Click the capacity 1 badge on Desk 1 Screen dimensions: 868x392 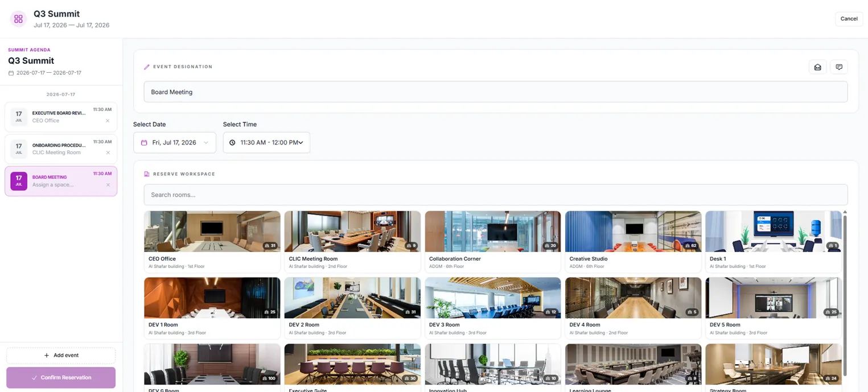click(833, 246)
